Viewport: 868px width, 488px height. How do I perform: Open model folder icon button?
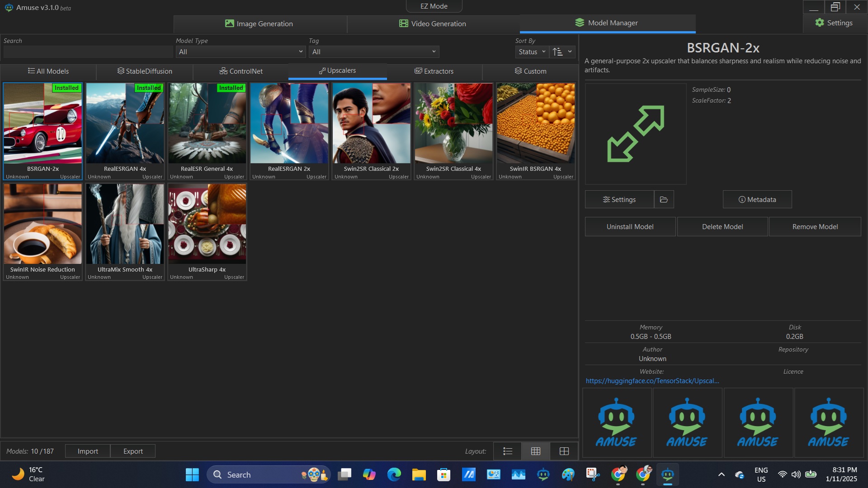click(664, 199)
